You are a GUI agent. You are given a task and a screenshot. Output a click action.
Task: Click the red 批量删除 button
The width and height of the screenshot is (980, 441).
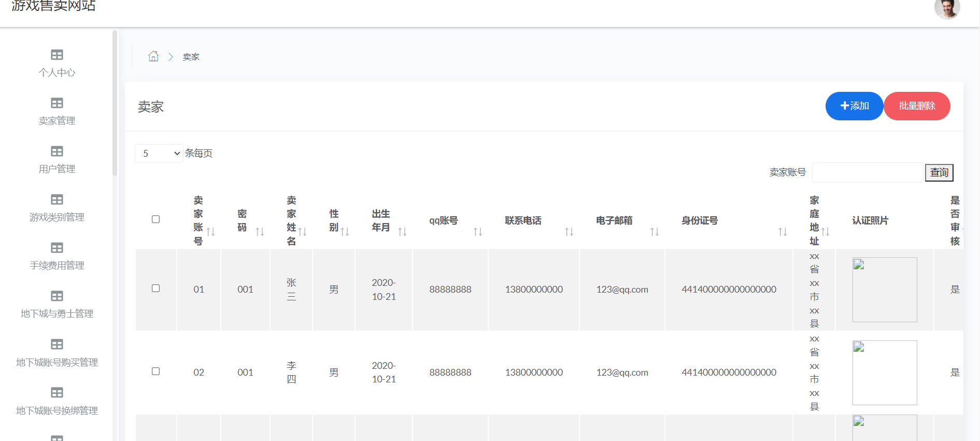[x=917, y=106]
